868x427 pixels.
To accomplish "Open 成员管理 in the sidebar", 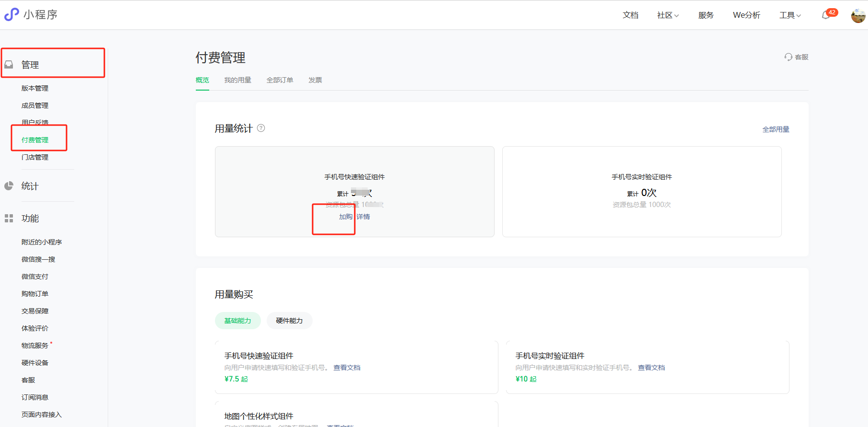I will (x=35, y=105).
